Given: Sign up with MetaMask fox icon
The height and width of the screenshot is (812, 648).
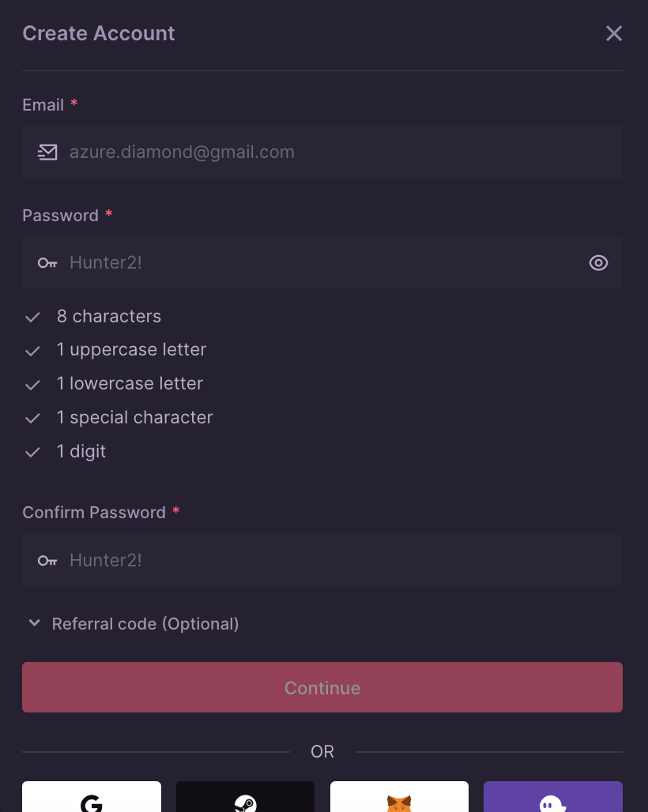Looking at the screenshot, I should (x=399, y=799).
